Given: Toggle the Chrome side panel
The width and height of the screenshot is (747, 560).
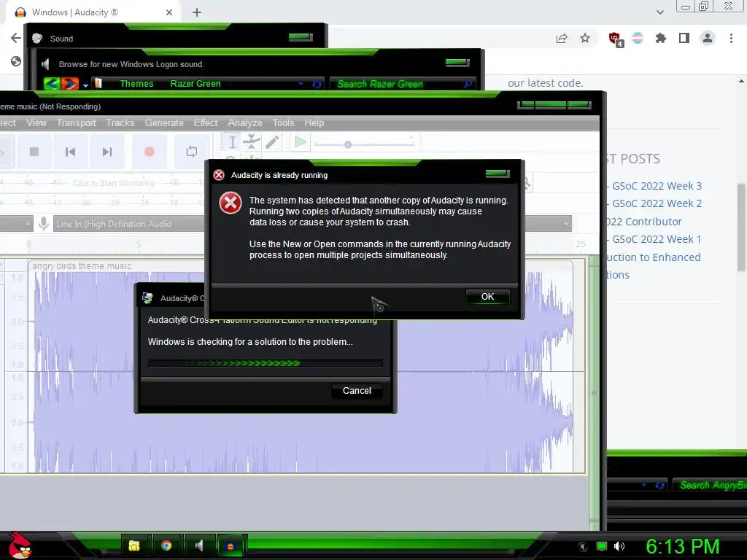Looking at the screenshot, I should coord(684,38).
